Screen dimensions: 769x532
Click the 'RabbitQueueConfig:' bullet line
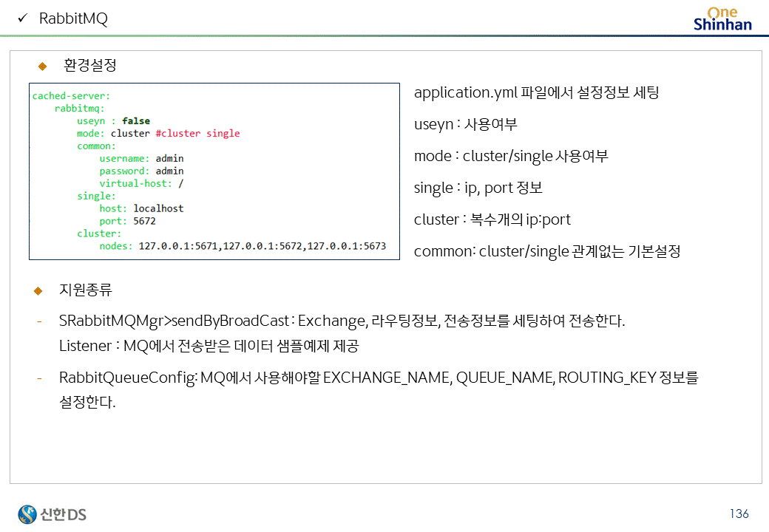379,378
